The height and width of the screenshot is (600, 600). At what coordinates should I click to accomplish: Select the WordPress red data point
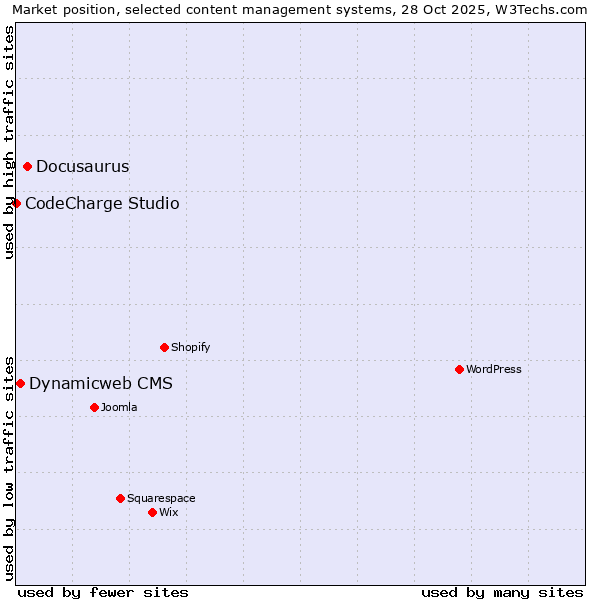pyautogui.click(x=459, y=369)
